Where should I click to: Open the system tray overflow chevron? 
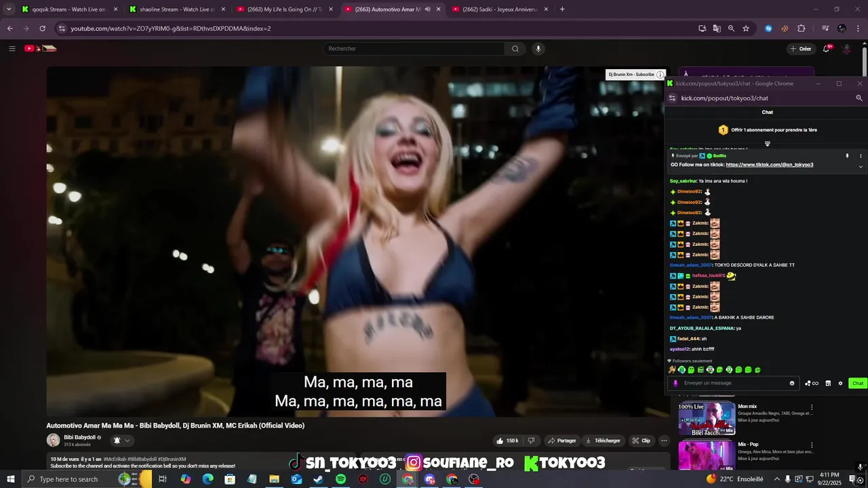[x=777, y=479]
